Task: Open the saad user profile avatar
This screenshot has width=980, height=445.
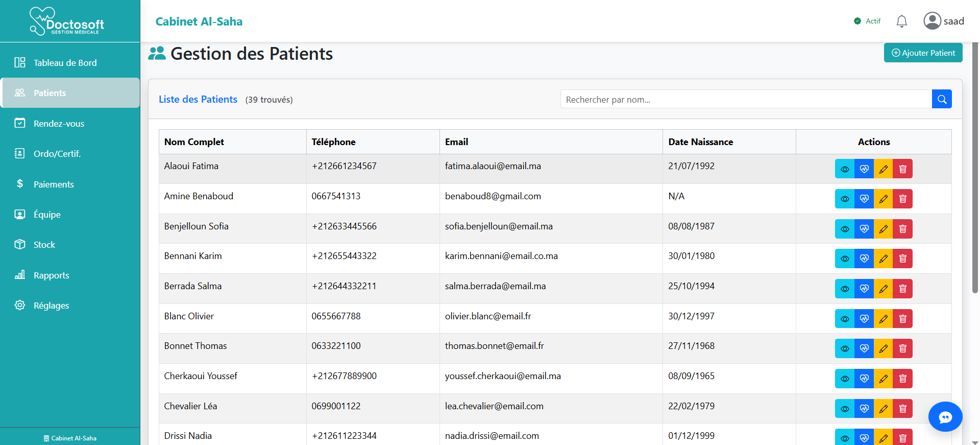Action: (x=932, y=21)
